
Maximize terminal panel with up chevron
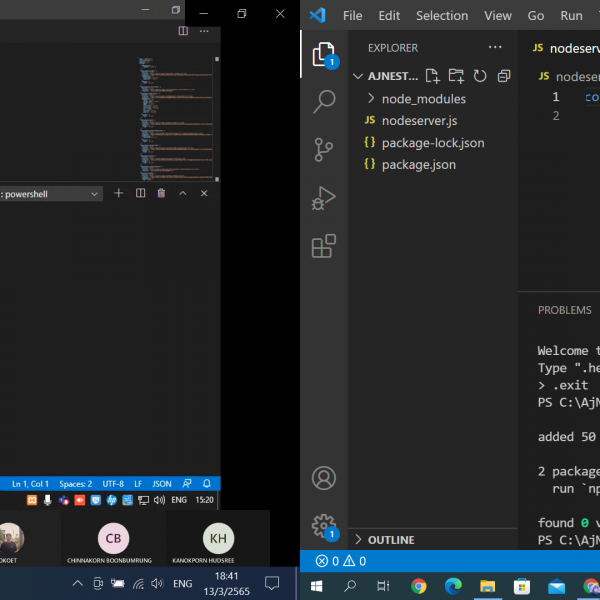tap(183, 193)
